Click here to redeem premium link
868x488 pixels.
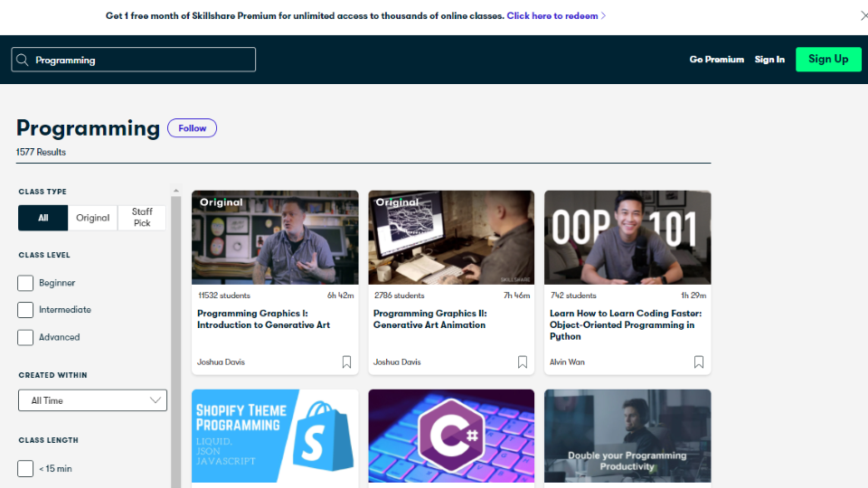pos(556,15)
